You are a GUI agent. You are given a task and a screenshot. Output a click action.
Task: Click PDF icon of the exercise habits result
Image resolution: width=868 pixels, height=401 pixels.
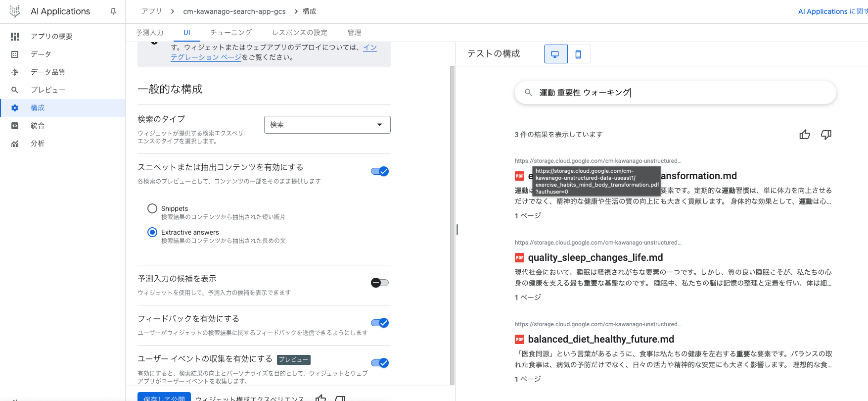[x=519, y=176]
